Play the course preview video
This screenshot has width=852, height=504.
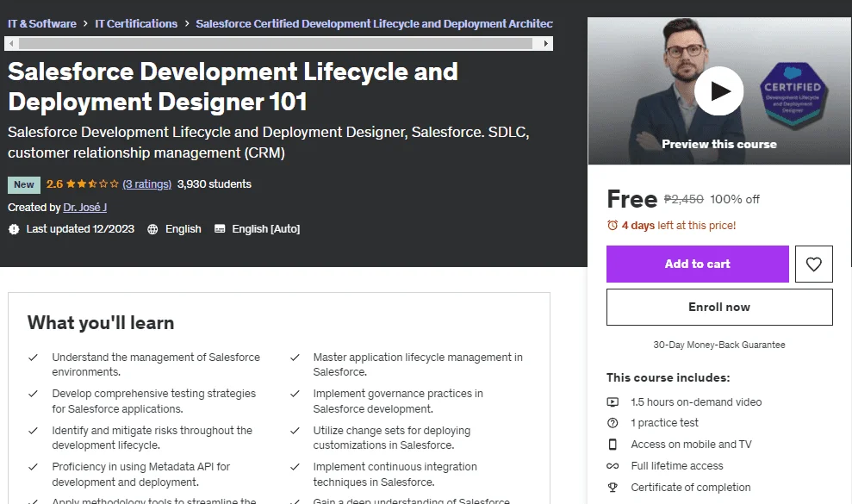pos(718,90)
